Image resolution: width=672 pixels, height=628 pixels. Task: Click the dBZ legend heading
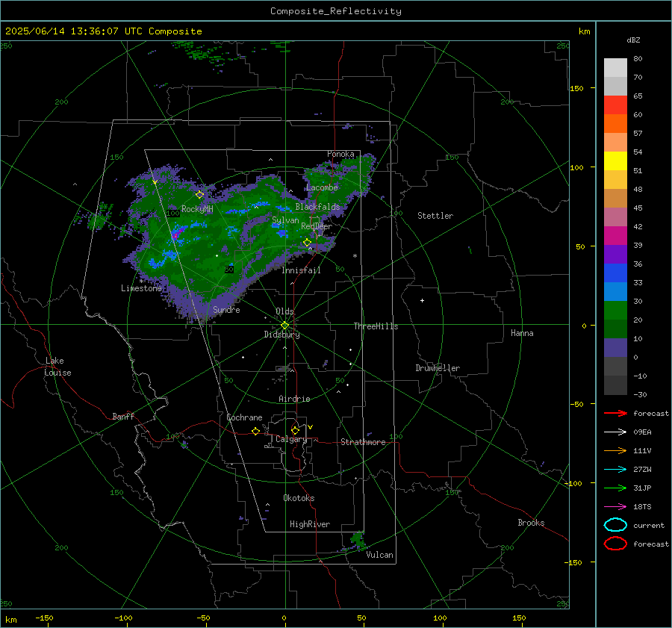pos(633,40)
